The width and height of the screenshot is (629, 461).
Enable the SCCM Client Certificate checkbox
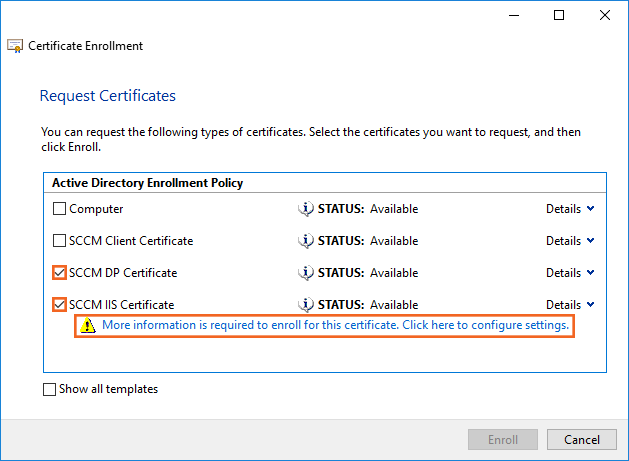pos(60,241)
